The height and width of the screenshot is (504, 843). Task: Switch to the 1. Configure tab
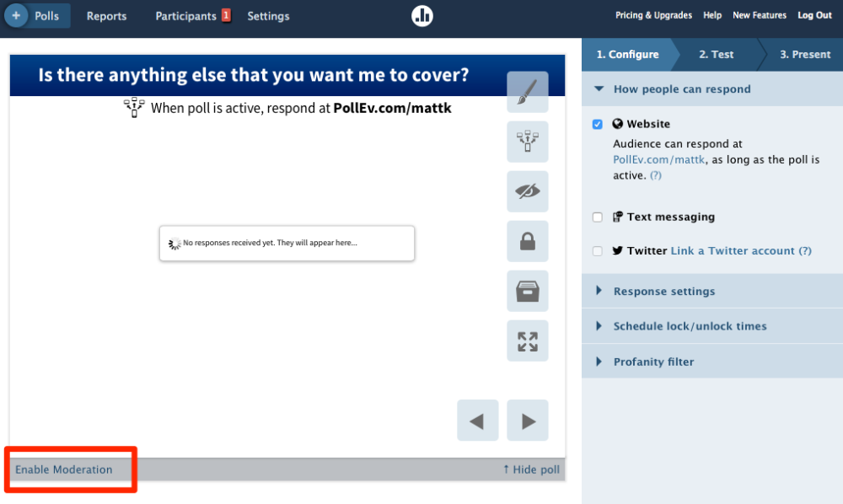[627, 54]
